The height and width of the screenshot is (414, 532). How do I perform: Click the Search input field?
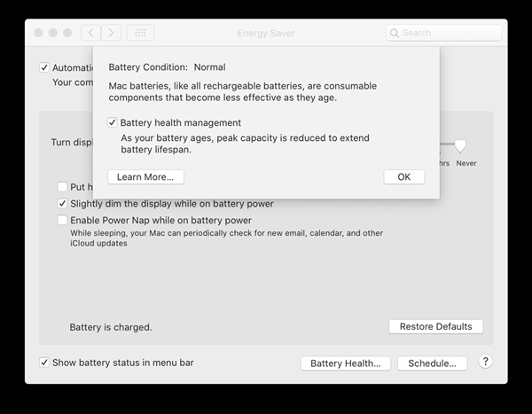pyautogui.click(x=444, y=33)
